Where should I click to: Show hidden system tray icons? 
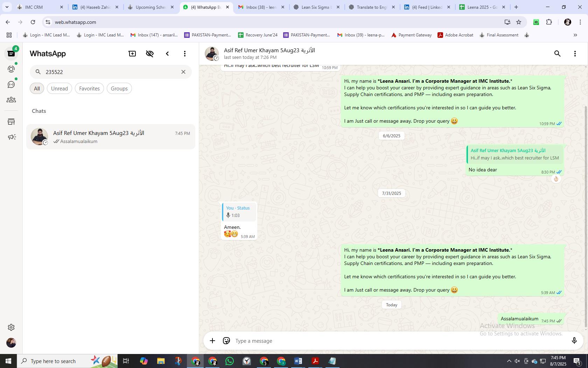click(509, 361)
